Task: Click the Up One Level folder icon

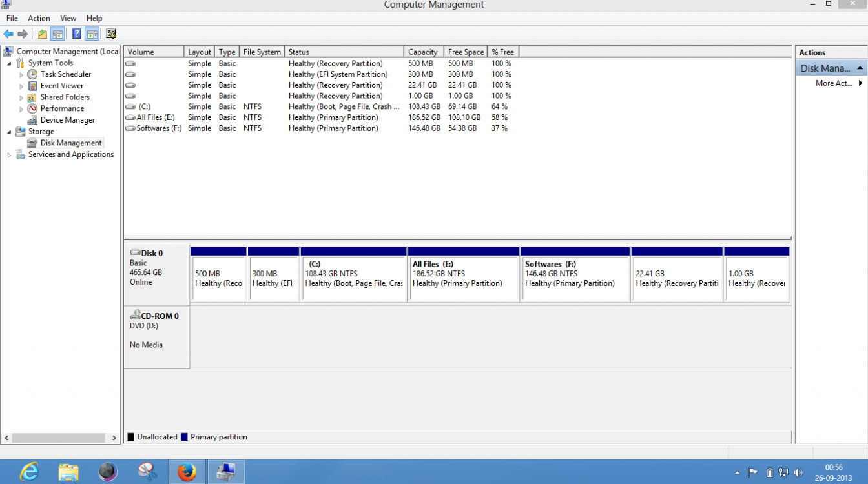Action: coord(43,34)
